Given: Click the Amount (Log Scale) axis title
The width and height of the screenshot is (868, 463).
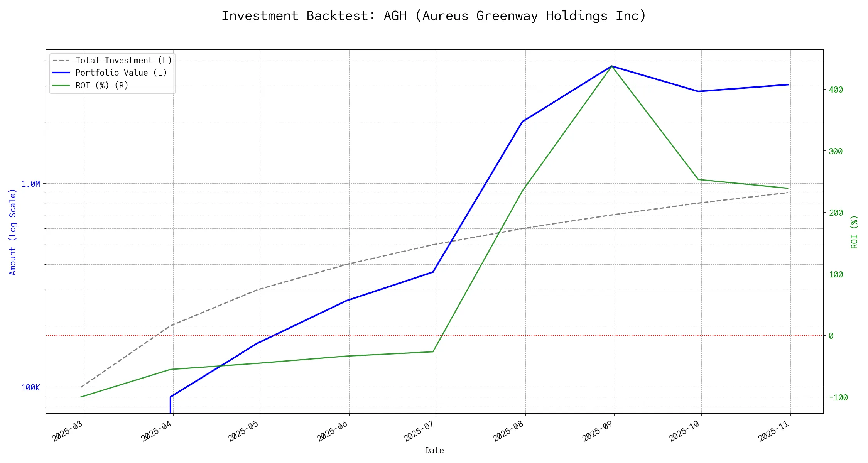Looking at the screenshot, I should [13, 231].
